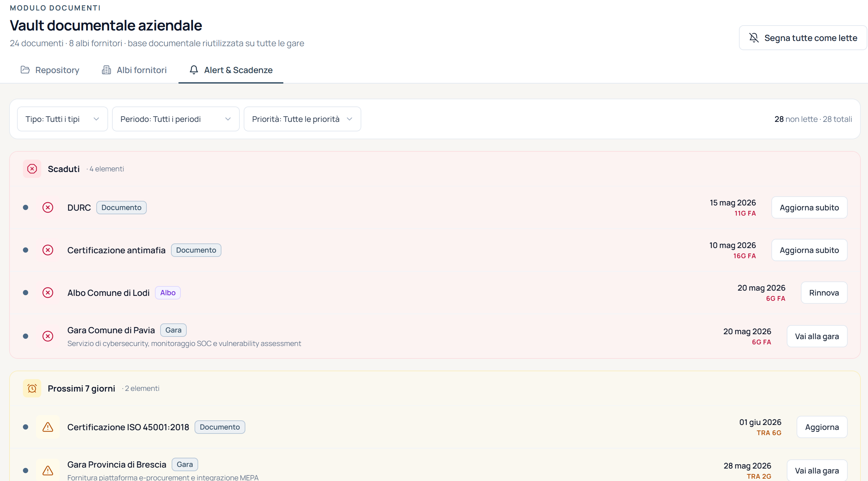Click the 28 mag 2026 due date
This screenshot has height=481, width=868.
[747, 466]
